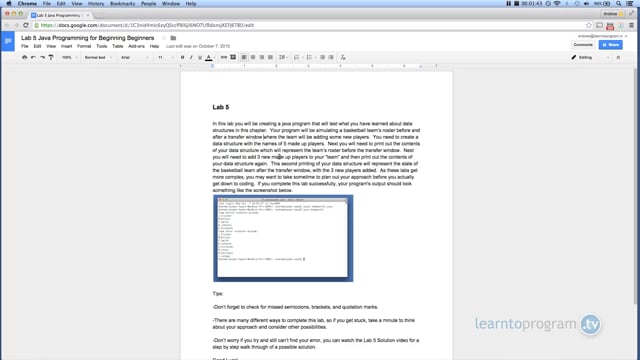Open the Add-ons menu
This screenshot has height=360, width=640.
tap(136, 46)
